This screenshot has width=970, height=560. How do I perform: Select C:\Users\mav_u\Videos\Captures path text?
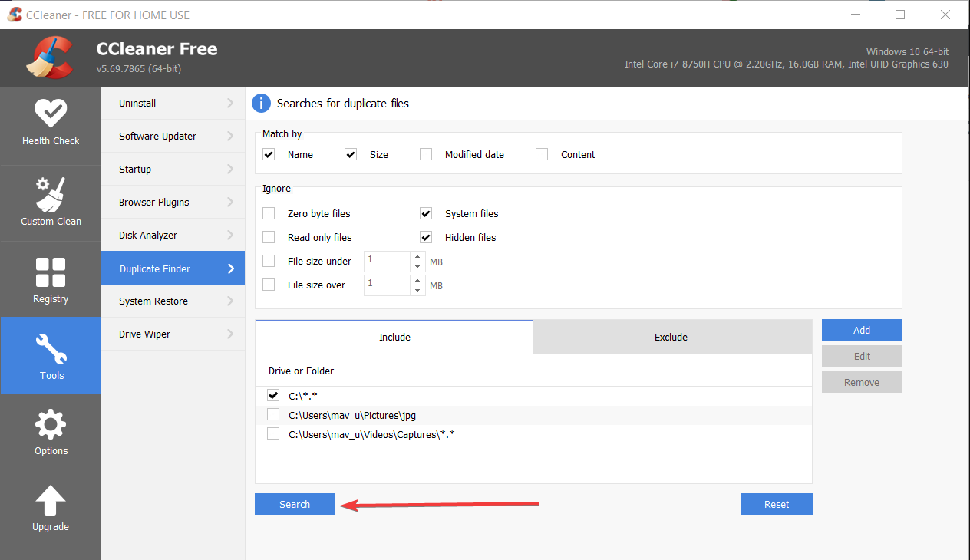(x=371, y=434)
